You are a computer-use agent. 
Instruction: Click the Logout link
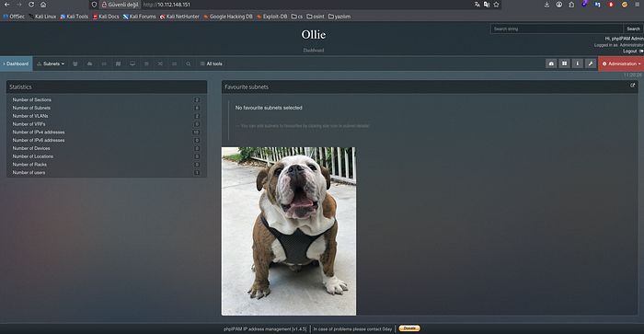pos(629,51)
